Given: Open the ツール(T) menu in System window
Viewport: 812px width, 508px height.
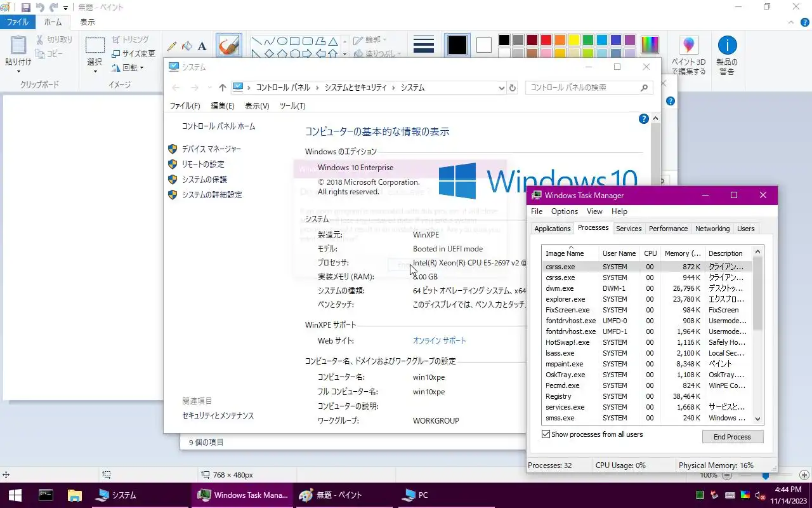Looking at the screenshot, I should click(x=292, y=106).
